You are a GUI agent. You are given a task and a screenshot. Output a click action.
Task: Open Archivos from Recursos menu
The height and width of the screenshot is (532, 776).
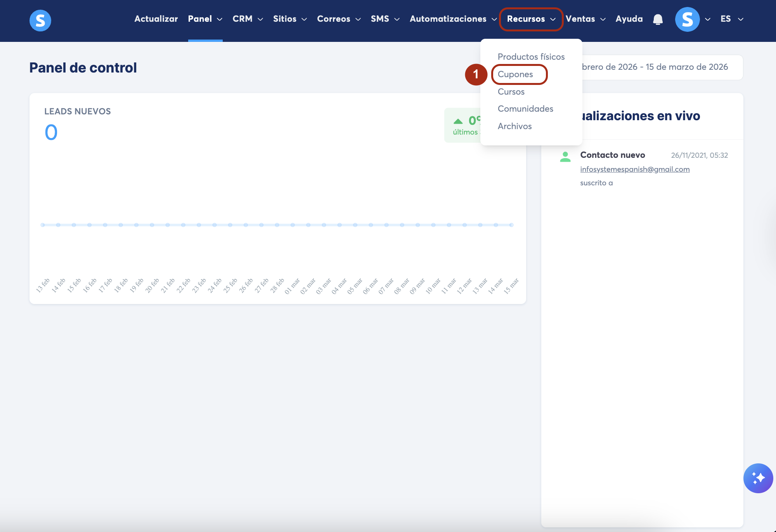pos(514,126)
